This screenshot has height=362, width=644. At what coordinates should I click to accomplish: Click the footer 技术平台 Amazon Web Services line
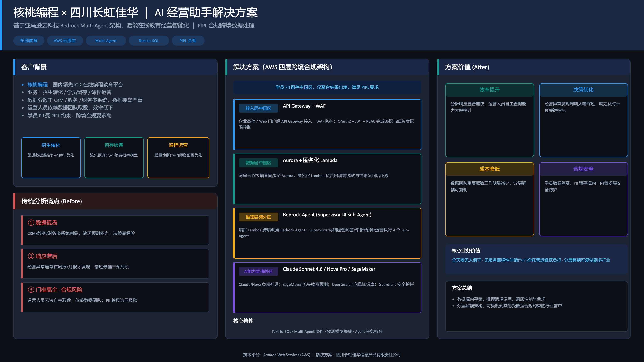pos(322,355)
